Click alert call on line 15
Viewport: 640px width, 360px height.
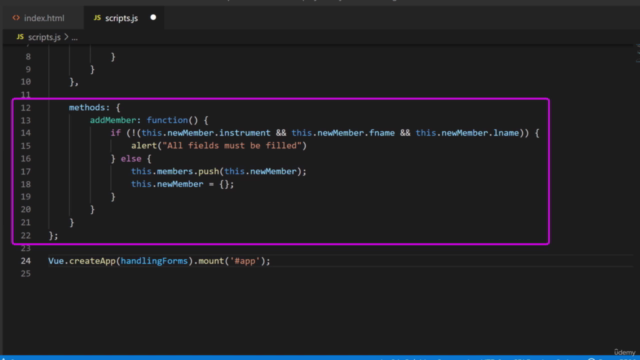pyautogui.click(x=144, y=146)
